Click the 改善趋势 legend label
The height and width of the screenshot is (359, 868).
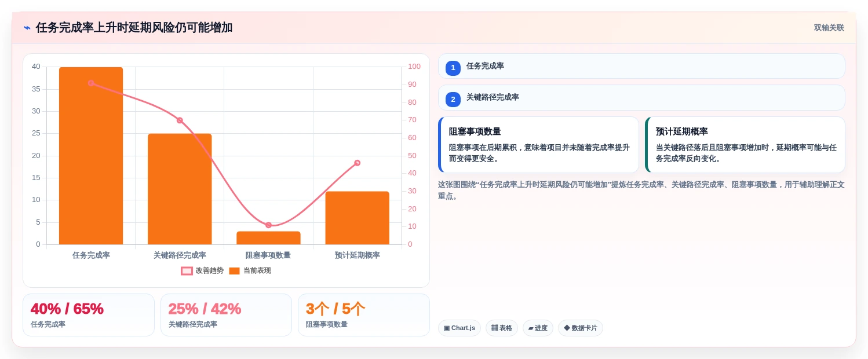coord(210,270)
